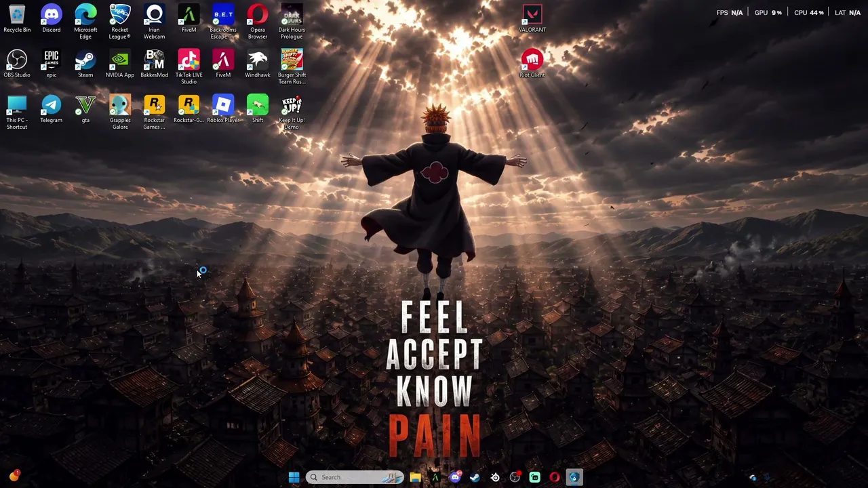The width and height of the screenshot is (868, 488).
Task: Select the Microsoft Edge desktop shortcut
Action: (85, 22)
